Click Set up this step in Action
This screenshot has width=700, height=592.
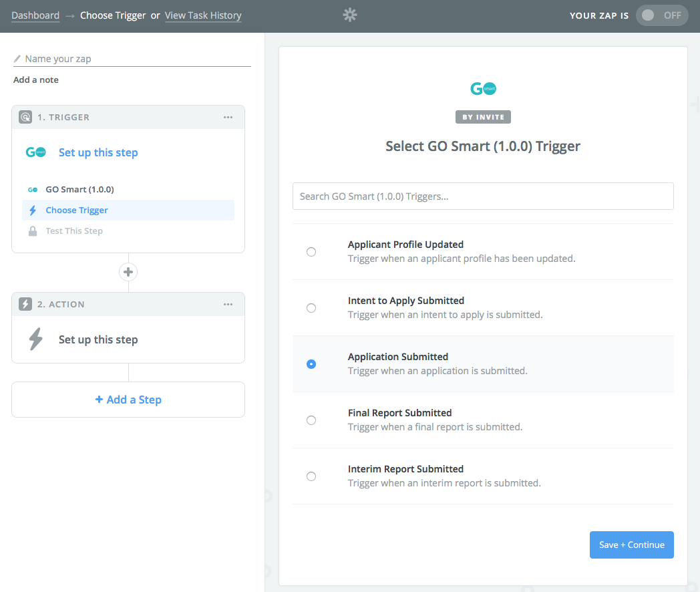point(98,339)
